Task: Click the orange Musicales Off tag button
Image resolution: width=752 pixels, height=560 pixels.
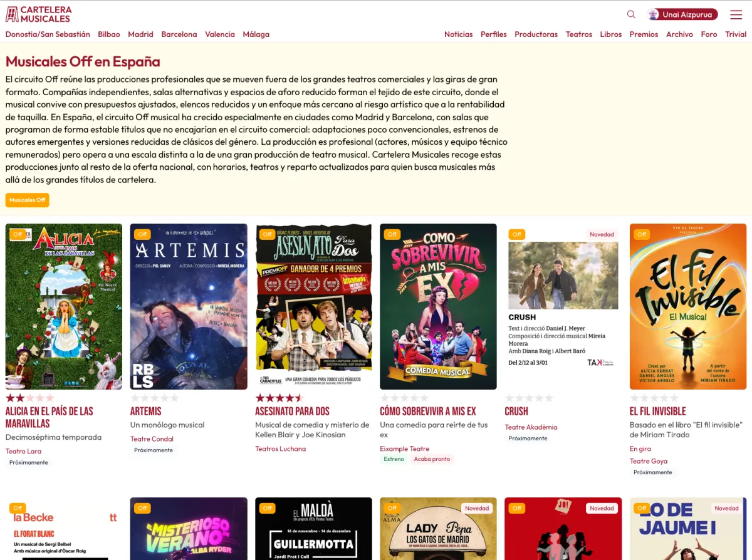Action: (x=28, y=200)
